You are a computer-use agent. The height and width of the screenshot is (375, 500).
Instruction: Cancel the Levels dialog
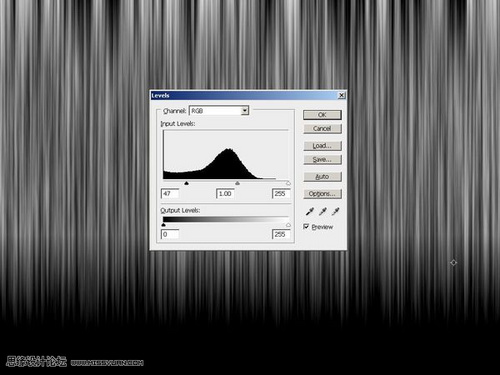point(322,129)
